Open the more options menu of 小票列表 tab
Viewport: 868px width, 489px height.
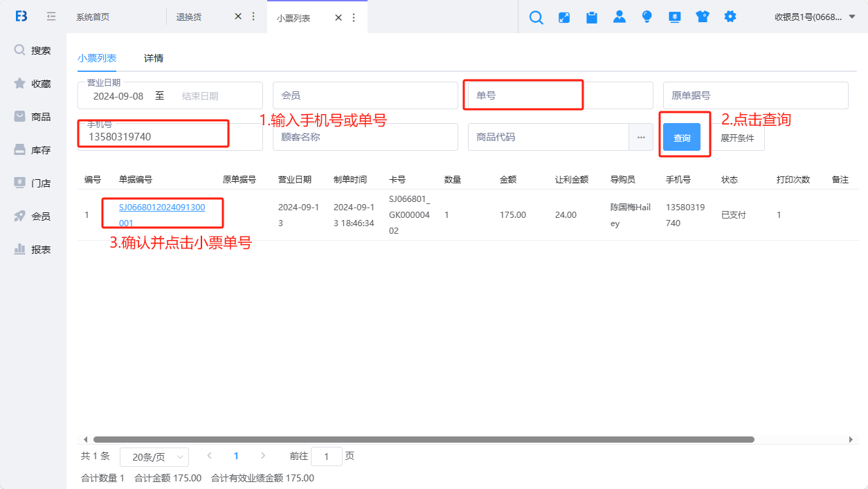354,17
